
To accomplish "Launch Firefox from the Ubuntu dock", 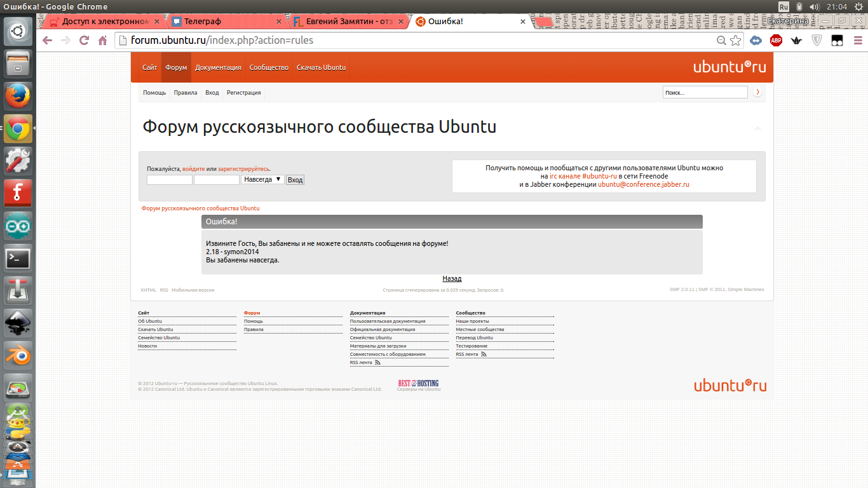I will pos(18,97).
